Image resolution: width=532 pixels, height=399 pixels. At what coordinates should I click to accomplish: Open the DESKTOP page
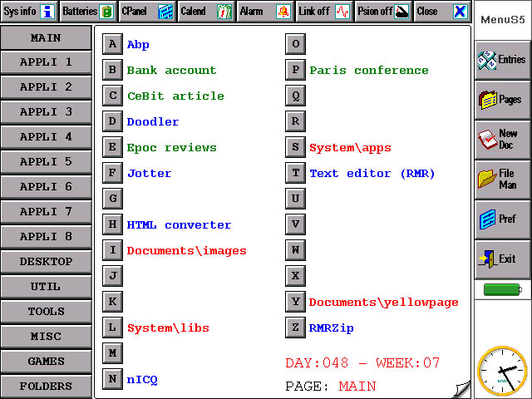pos(46,262)
